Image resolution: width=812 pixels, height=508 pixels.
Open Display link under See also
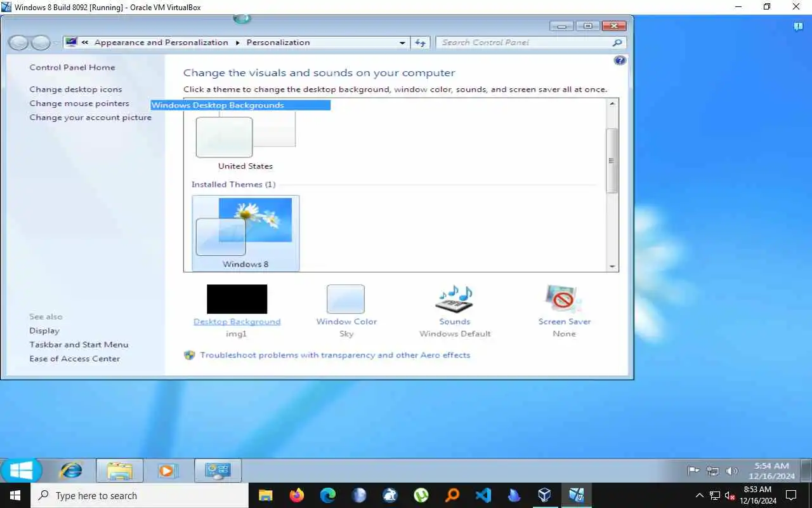coord(44,331)
